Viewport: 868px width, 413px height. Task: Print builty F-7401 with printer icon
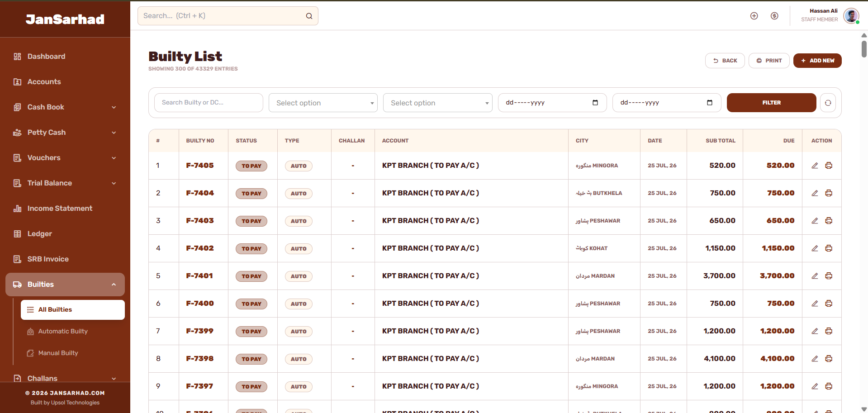click(829, 276)
